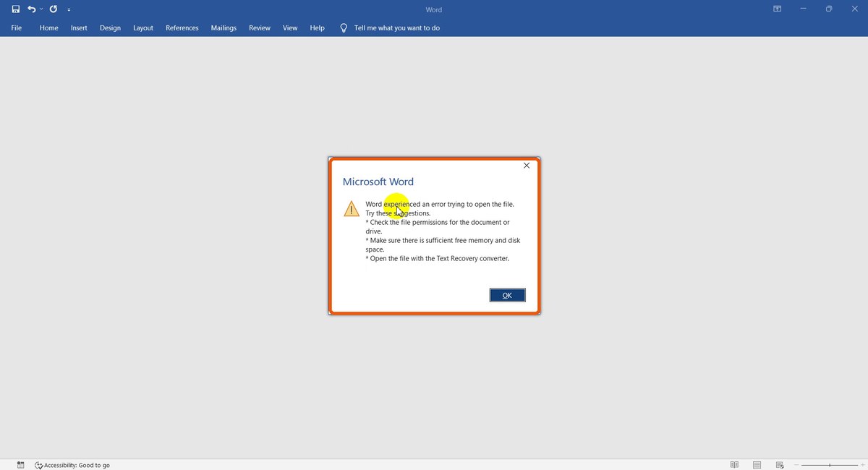Open the Review tab
This screenshot has height=470, width=868.
[x=260, y=28]
